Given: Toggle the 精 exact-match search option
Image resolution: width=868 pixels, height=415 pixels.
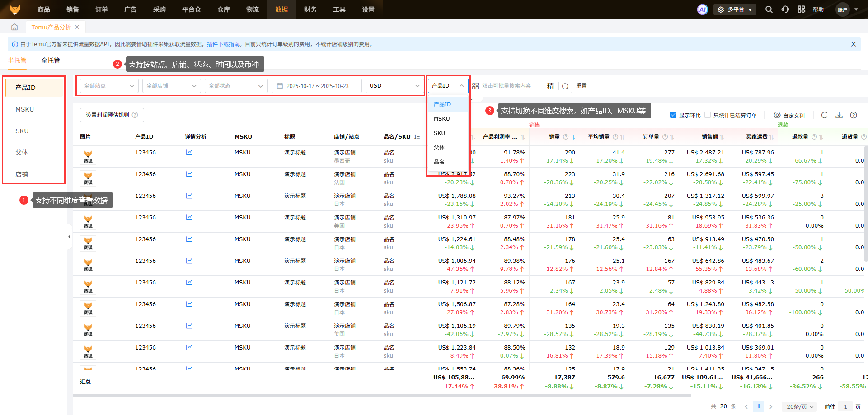Looking at the screenshot, I should (x=550, y=86).
